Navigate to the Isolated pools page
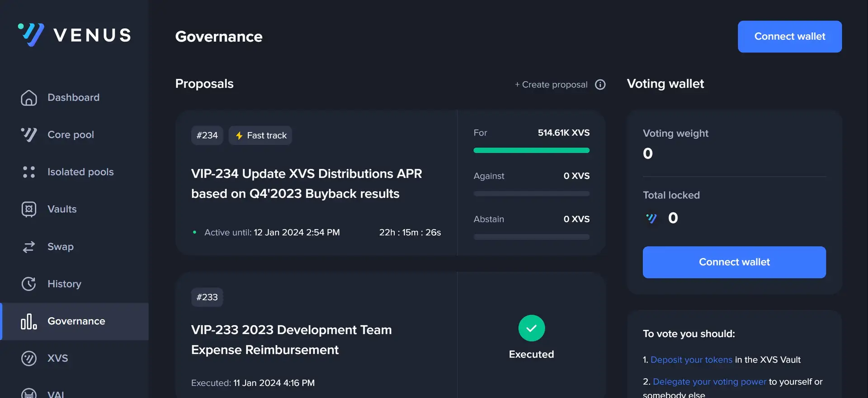 tap(80, 172)
